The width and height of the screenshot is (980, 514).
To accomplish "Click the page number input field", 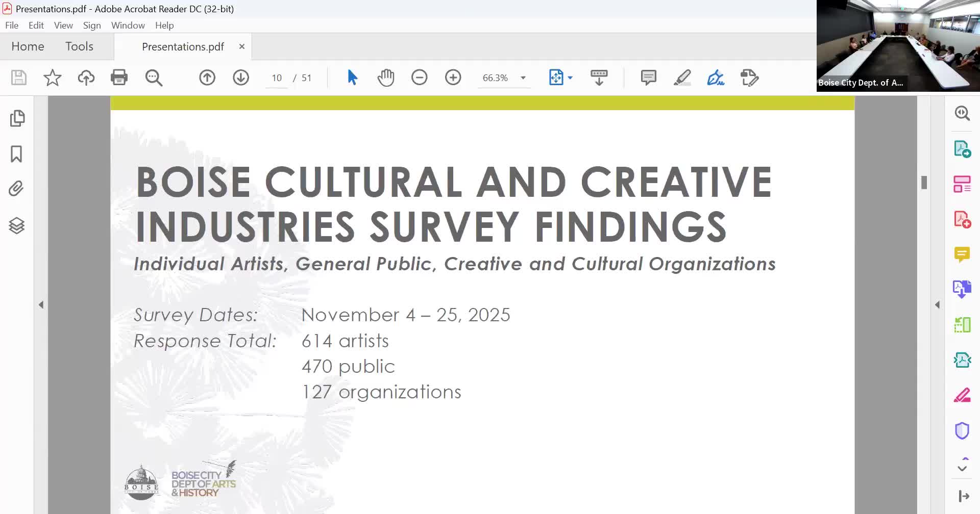I will click(277, 78).
